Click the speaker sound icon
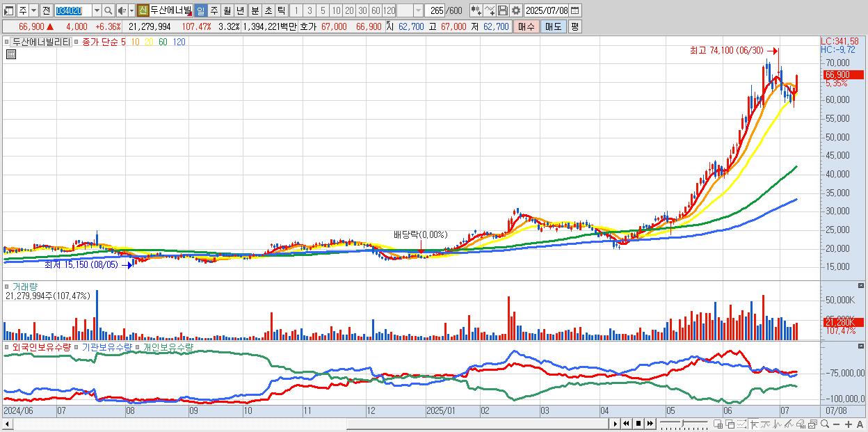 point(121,10)
